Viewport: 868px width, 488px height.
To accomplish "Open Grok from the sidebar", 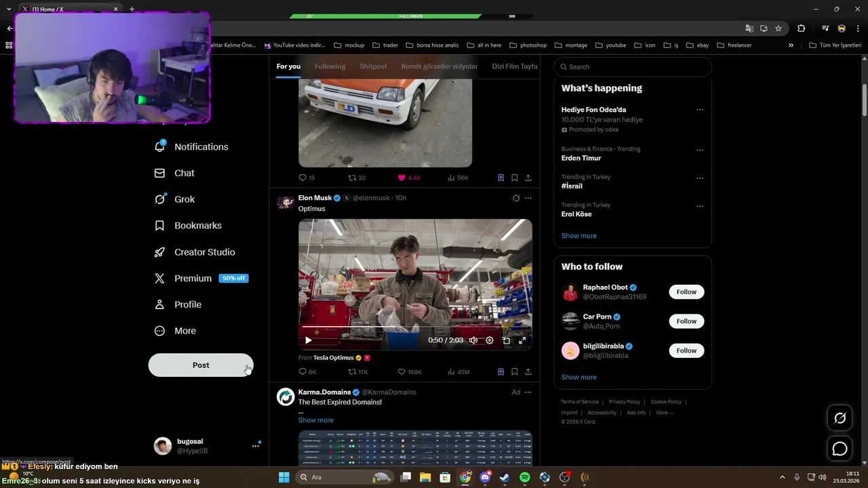I will 174,199.
